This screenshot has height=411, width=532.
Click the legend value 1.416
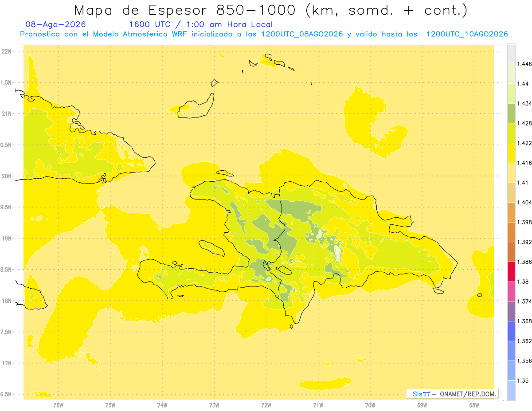(x=524, y=163)
